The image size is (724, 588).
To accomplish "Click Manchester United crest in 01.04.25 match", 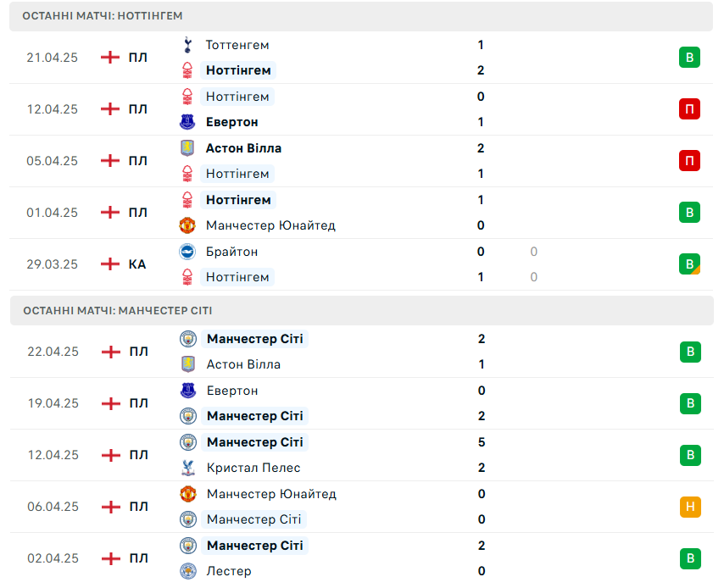I will click(187, 225).
